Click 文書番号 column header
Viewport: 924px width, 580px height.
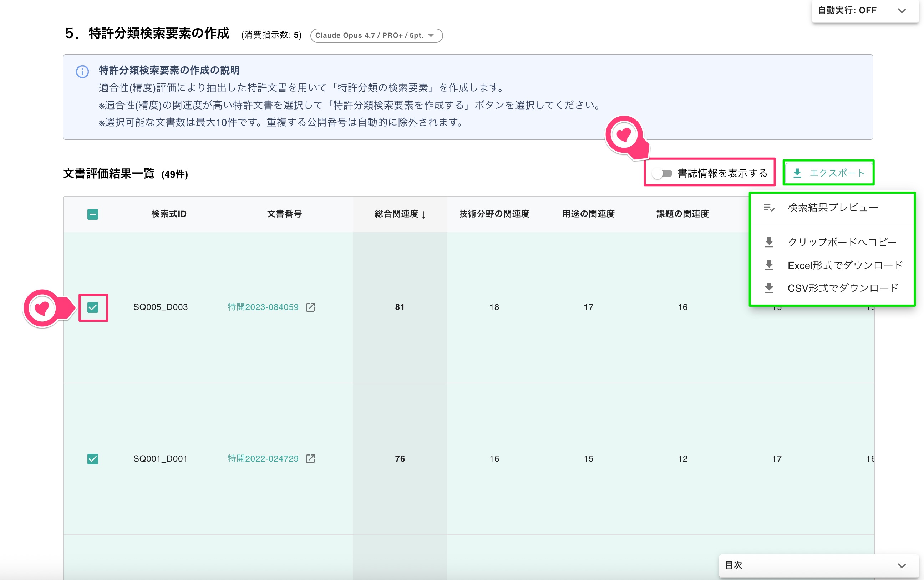[284, 214]
